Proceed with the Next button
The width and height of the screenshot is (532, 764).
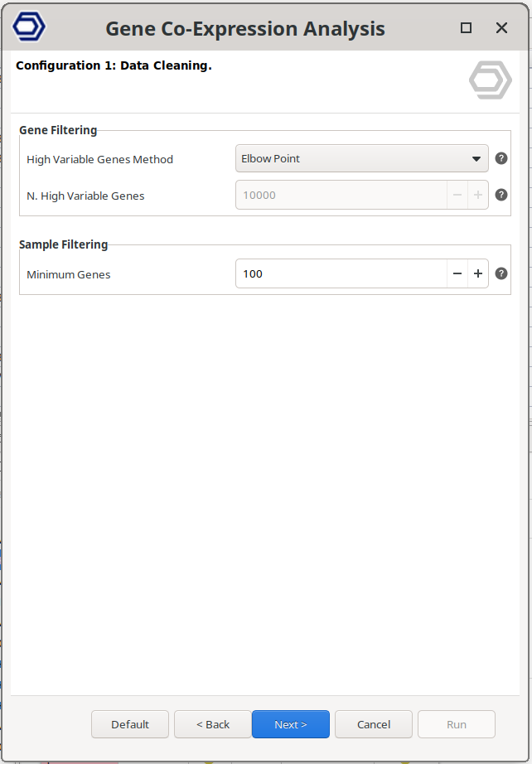point(291,724)
